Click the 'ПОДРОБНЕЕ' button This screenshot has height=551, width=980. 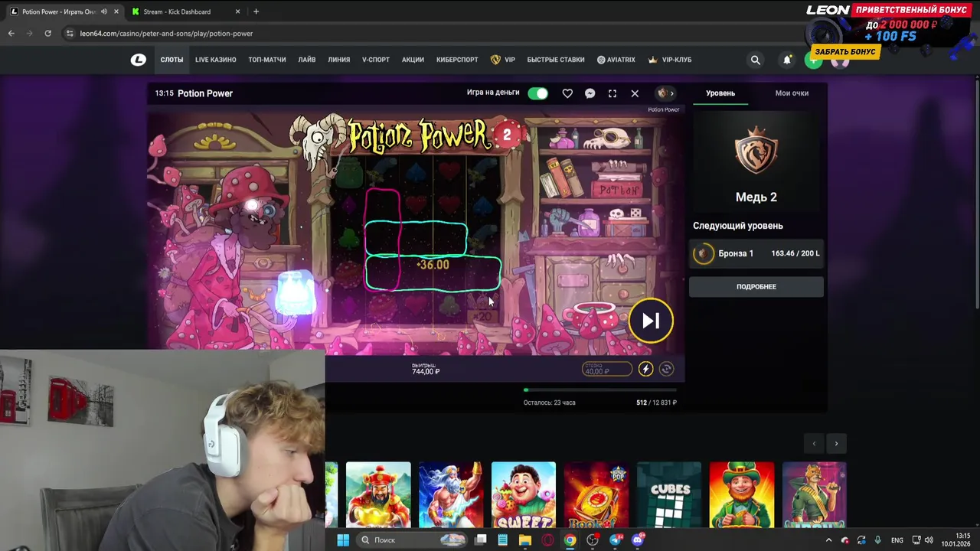(756, 286)
